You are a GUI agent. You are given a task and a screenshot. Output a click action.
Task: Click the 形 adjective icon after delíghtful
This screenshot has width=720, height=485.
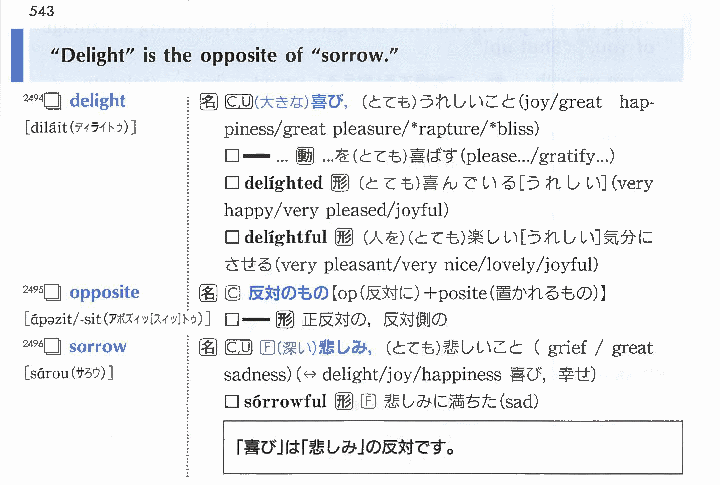coord(346,238)
